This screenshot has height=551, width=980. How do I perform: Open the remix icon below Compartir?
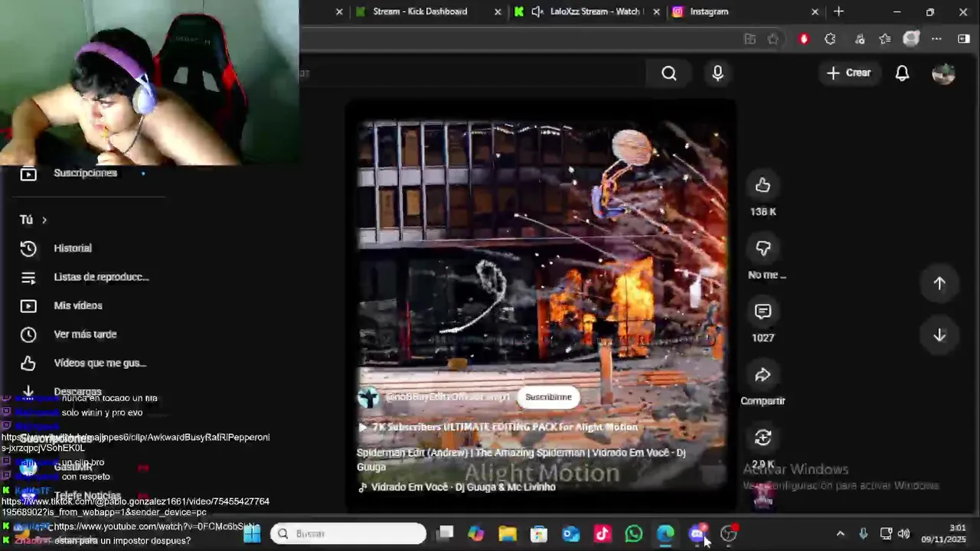coord(763,438)
